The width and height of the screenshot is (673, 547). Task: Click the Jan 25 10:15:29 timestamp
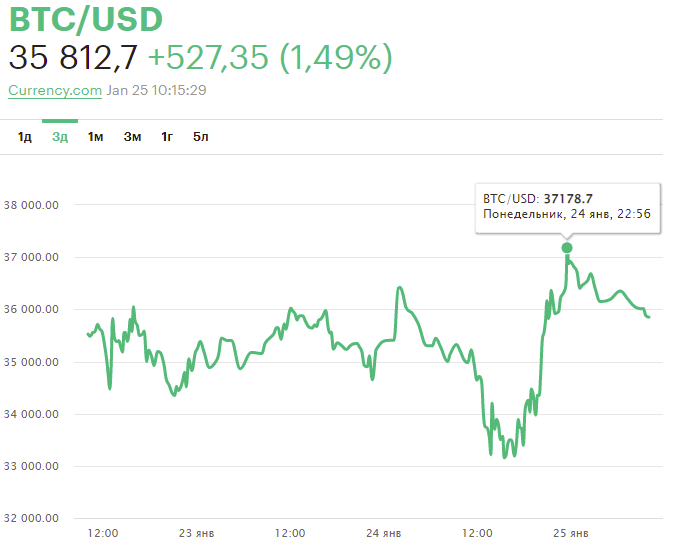(x=156, y=90)
